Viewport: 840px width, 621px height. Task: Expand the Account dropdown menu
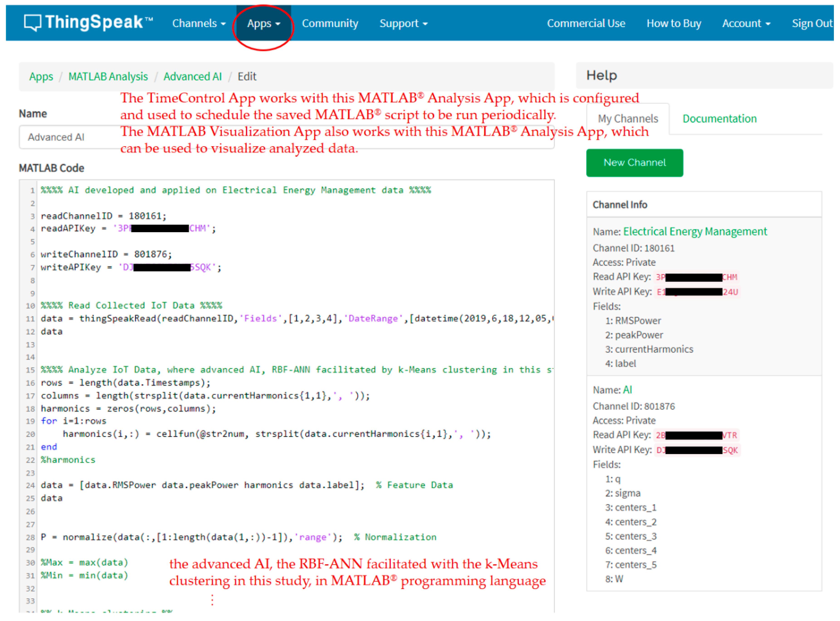tap(746, 23)
